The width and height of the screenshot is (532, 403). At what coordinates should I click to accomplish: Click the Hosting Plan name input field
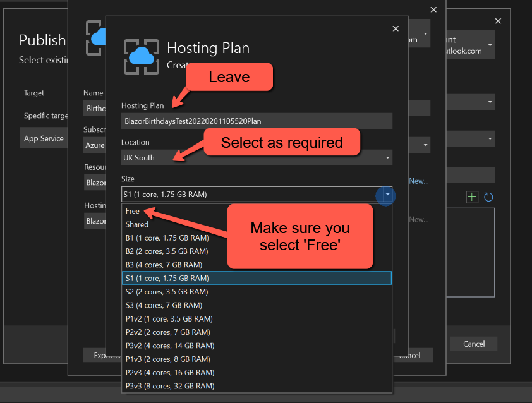tap(253, 121)
